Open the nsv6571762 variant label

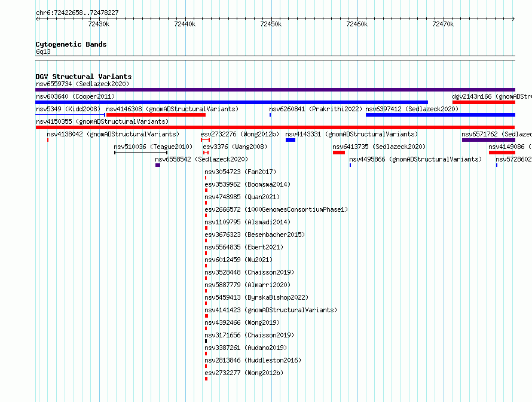point(497,134)
